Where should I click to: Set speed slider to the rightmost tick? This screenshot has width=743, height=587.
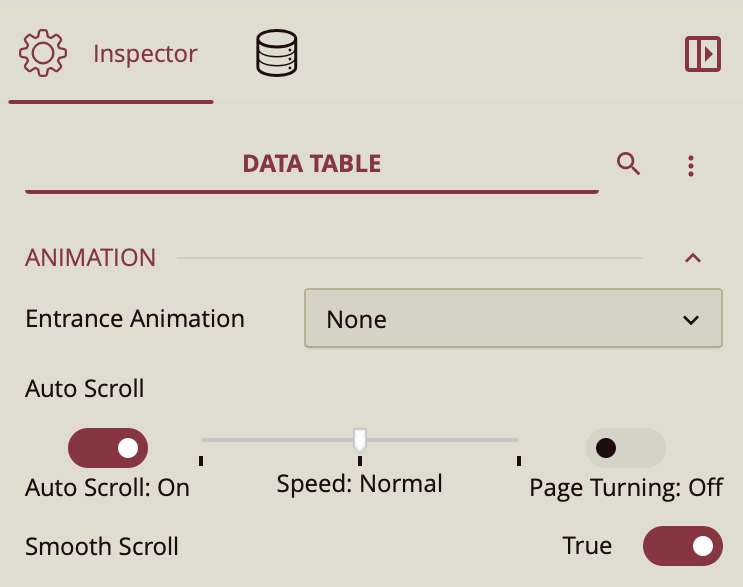coord(519,439)
